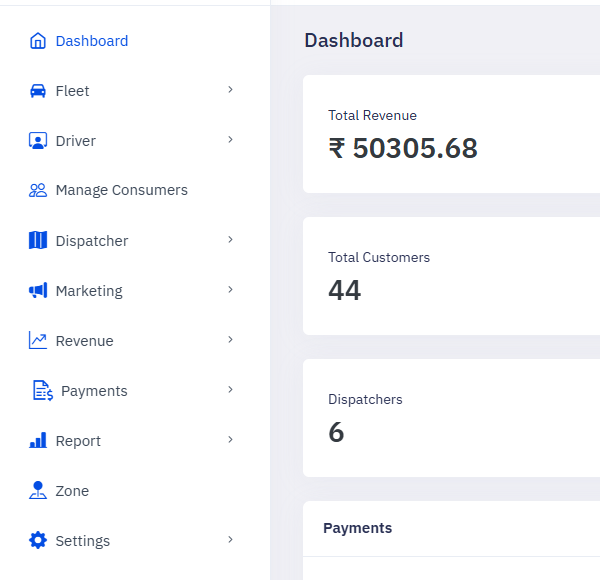
Task: Select the Driver menu label
Action: (75, 141)
